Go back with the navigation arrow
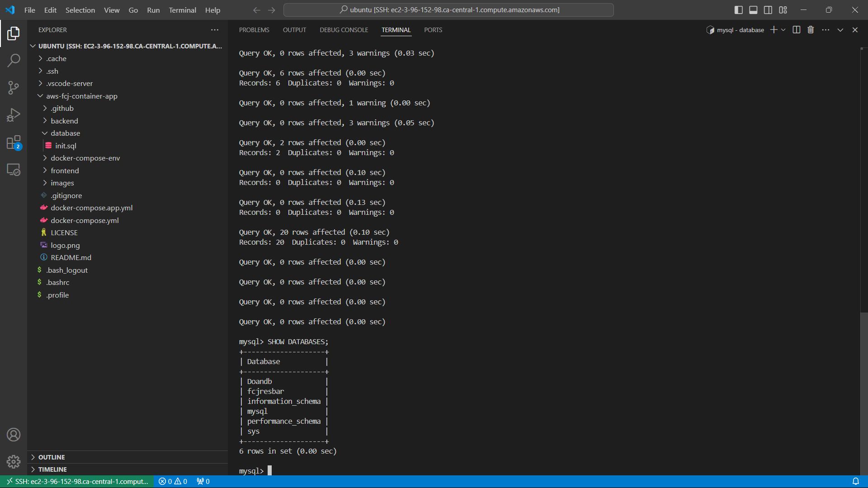The width and height of the screenshot is (868, 488). tap(257, 10)
